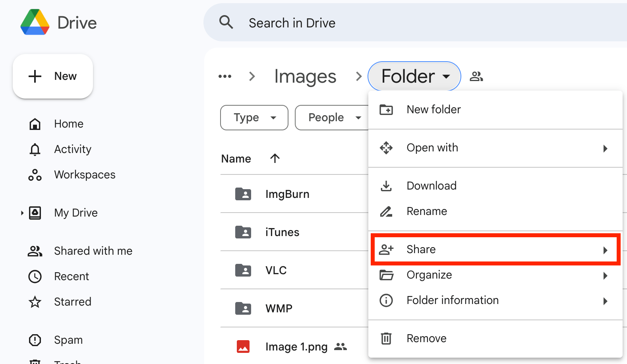627x364 pixels.
Task: Select the iTunes folder row
Action: [294, 232]
